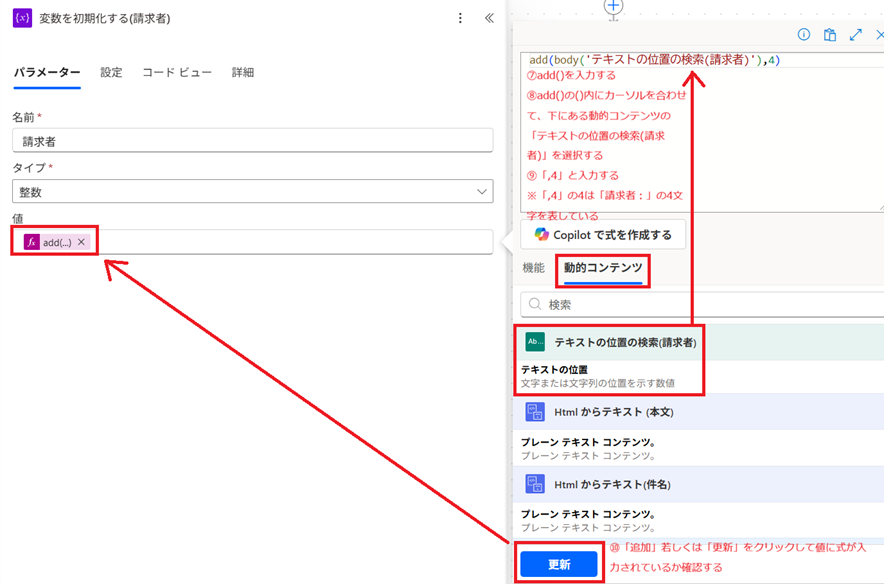Open the three-dot more options menu

click(460, 18)
